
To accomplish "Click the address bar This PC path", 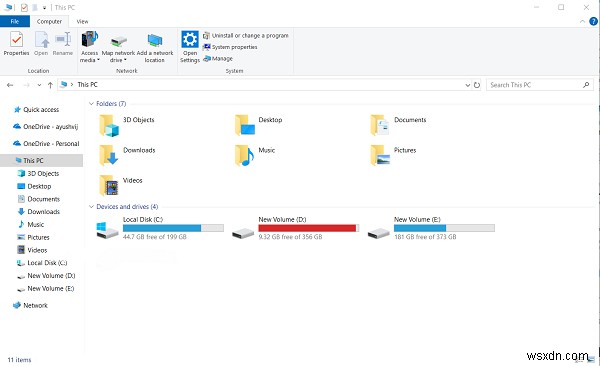I will pos(87,85).
